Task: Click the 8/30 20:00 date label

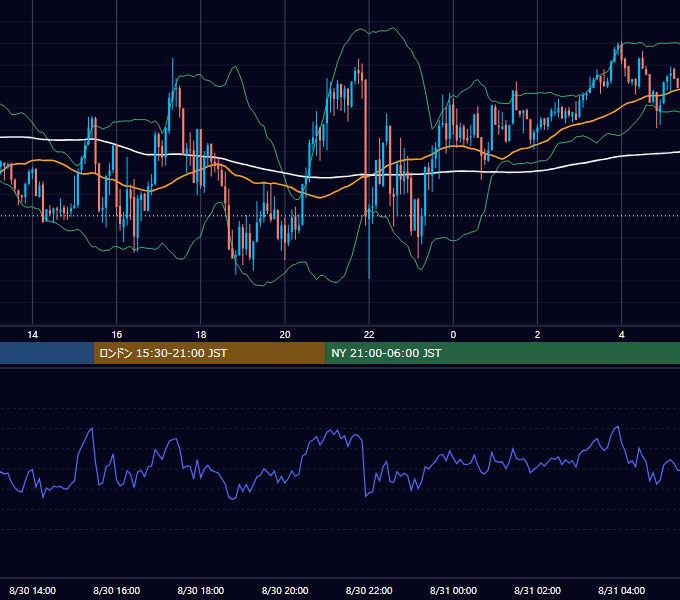Action: (285, 590)
